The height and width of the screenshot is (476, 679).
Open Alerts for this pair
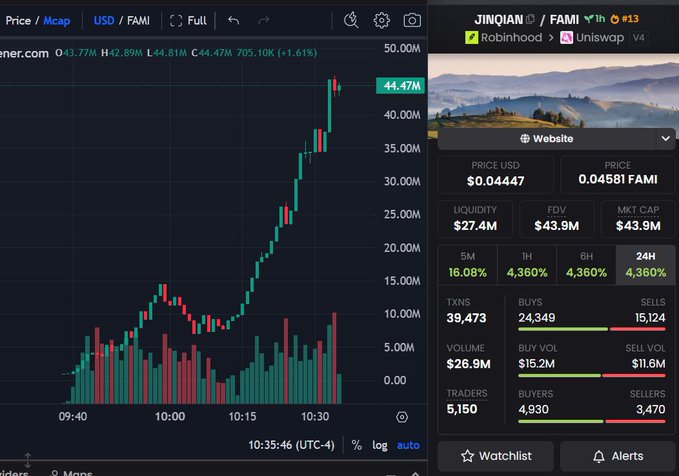(x=618, y=456)
